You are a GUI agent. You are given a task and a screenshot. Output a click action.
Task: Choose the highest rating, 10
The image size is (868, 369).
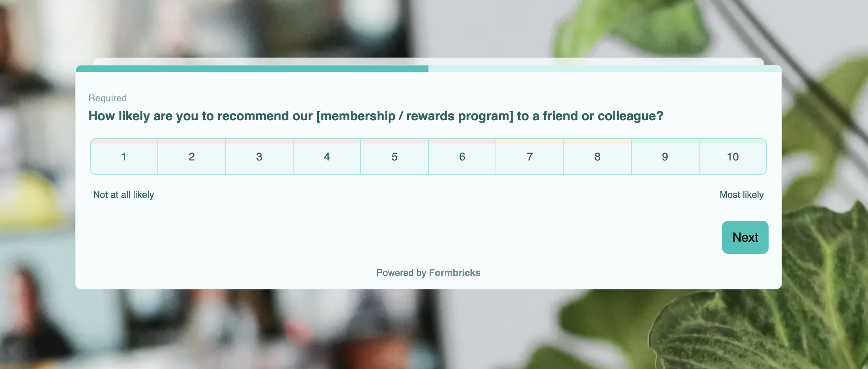(733, 157)
